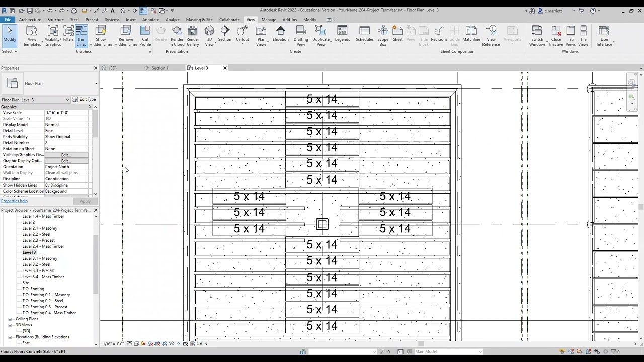Open the Help icon in title bar
644x362 pixels.
coord(593,10)
